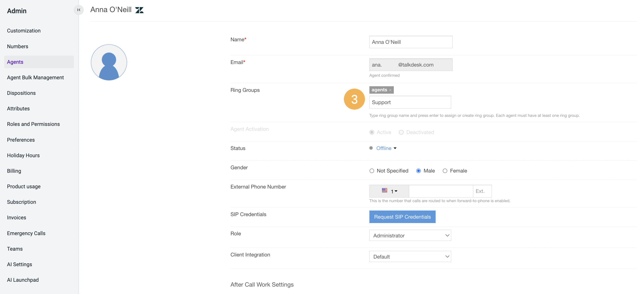The width and height of the screenshot is (644, 294).
Task: Go to Agent Bulk Management
Action: pos(36,77)
